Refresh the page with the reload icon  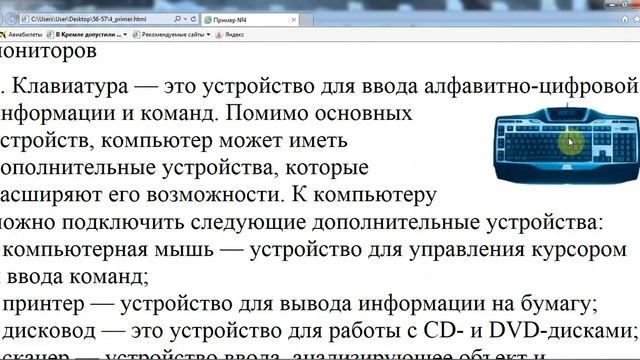(x=193, y=19)
